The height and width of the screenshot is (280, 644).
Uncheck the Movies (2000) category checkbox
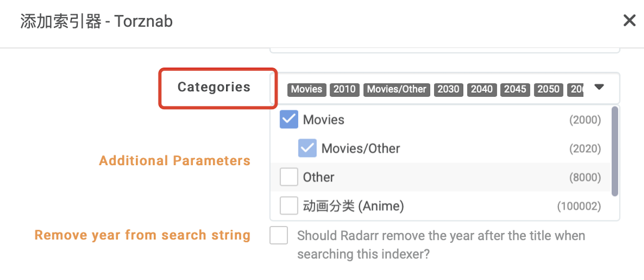click(x=289, y=120)
